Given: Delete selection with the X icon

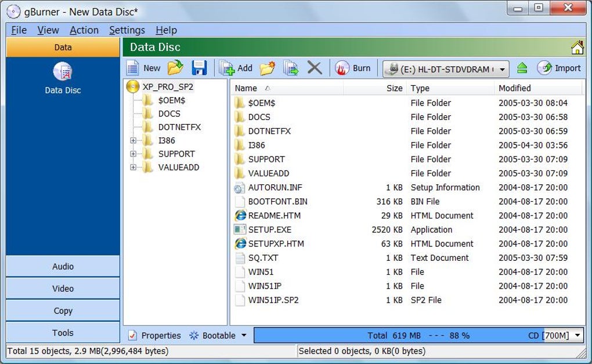Looking at the screenshot, I should (315, 68).
